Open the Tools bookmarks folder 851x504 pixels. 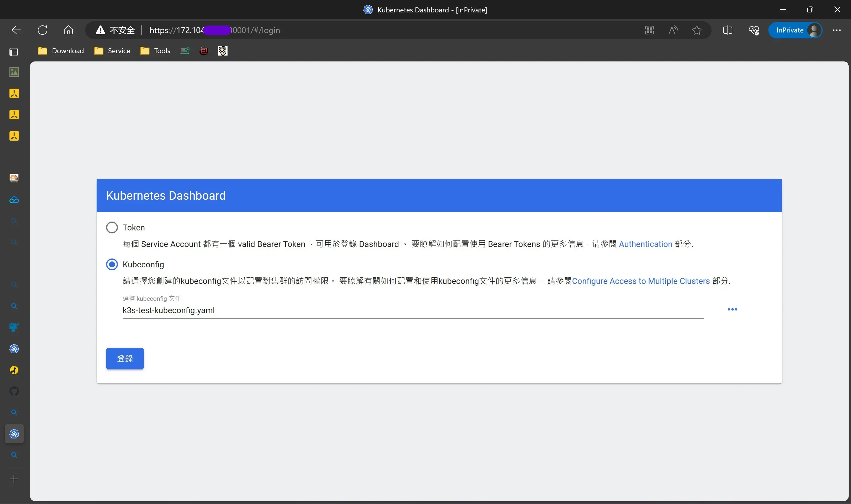155,51
